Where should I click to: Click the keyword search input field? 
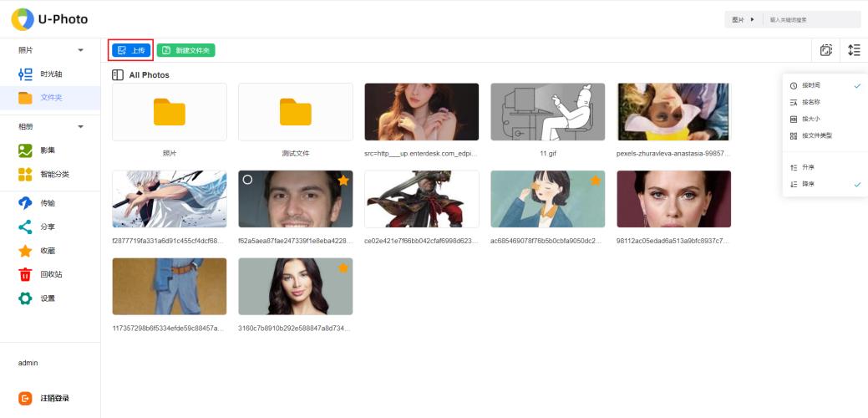click(810, 19)
